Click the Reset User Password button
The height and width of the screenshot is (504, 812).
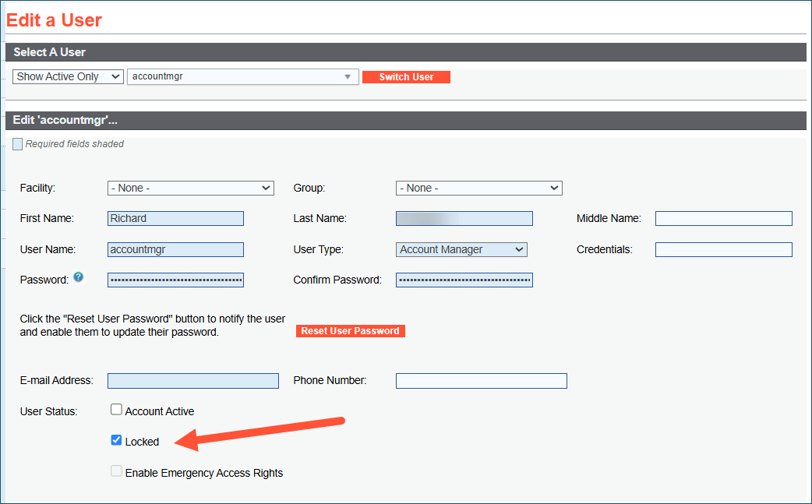pos(350,330)
